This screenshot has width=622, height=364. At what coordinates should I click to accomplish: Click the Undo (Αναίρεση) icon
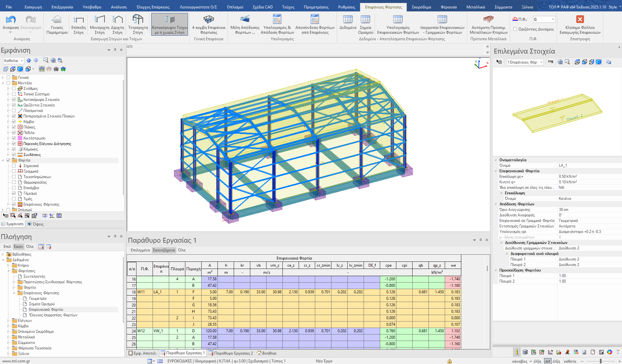tap(10, 20)
